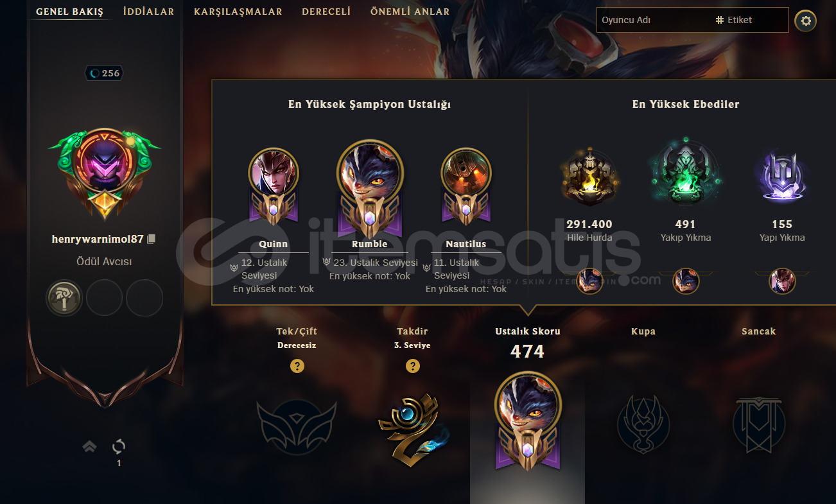836x504 pixels.
Task: Open the settings gear icon
Action: [805, 21]
